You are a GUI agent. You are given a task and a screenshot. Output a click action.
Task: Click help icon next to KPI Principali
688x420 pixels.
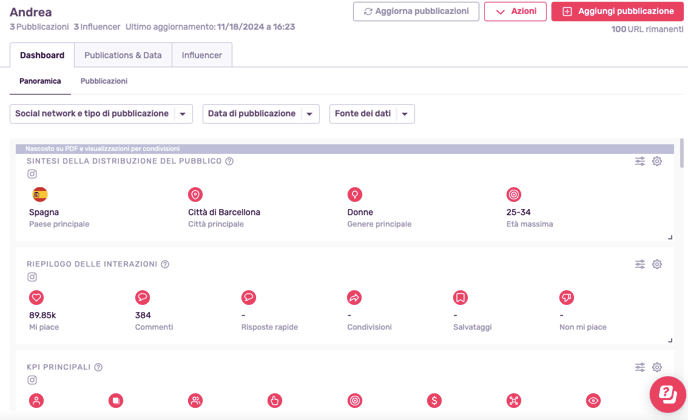[x=98, y=367]
